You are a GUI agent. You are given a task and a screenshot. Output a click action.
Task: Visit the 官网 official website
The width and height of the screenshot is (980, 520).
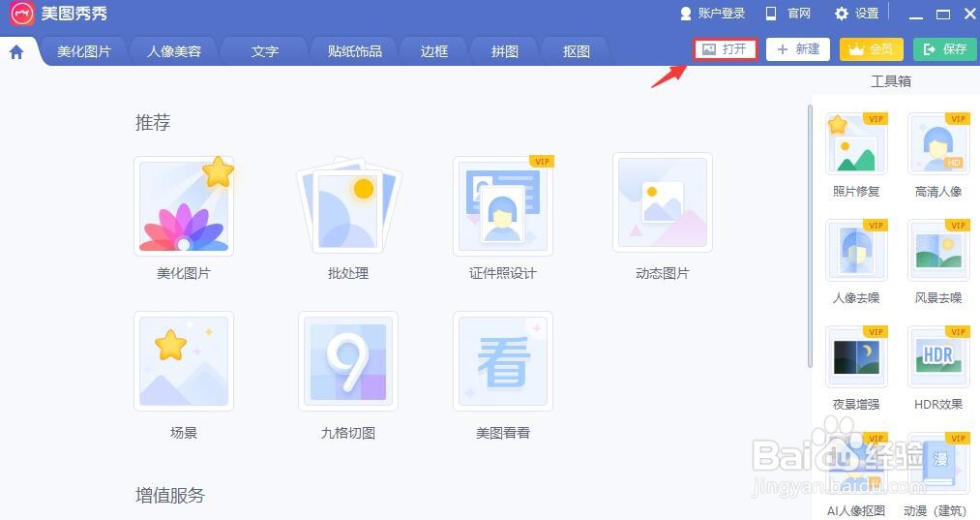(788, 14)
